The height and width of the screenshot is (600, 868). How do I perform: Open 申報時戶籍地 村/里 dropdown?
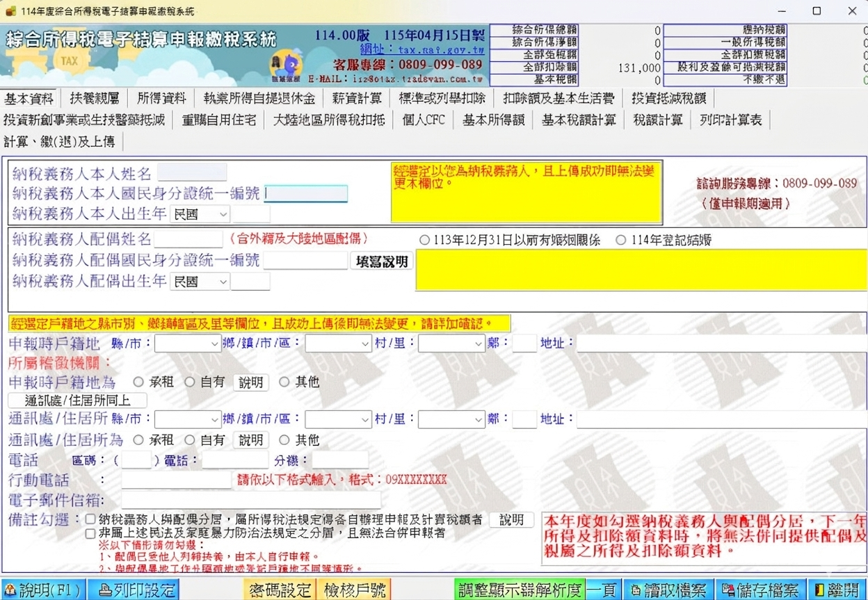451,343
